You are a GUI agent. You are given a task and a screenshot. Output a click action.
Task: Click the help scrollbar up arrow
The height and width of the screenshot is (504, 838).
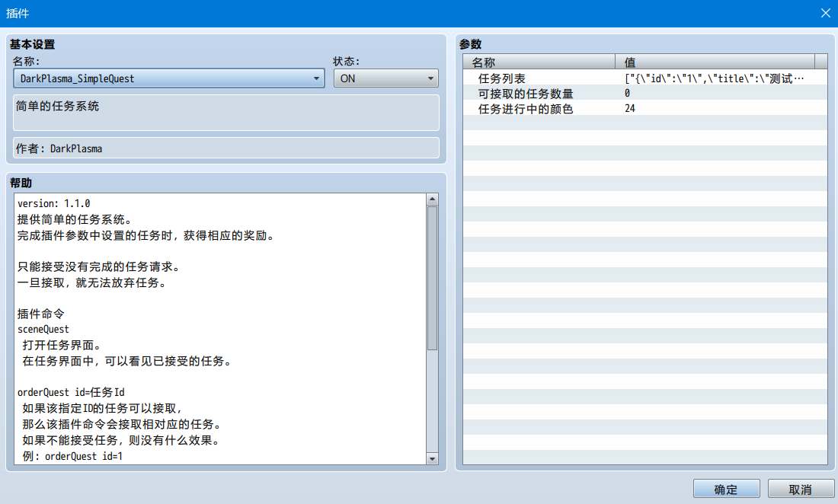pyautogui.click(x=433, y=199)
